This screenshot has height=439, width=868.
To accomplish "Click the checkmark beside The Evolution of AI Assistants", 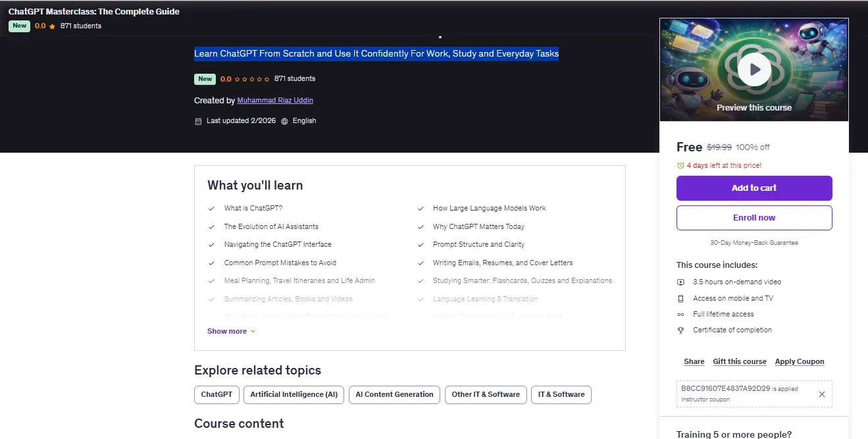I will click(x=211, y=227).
